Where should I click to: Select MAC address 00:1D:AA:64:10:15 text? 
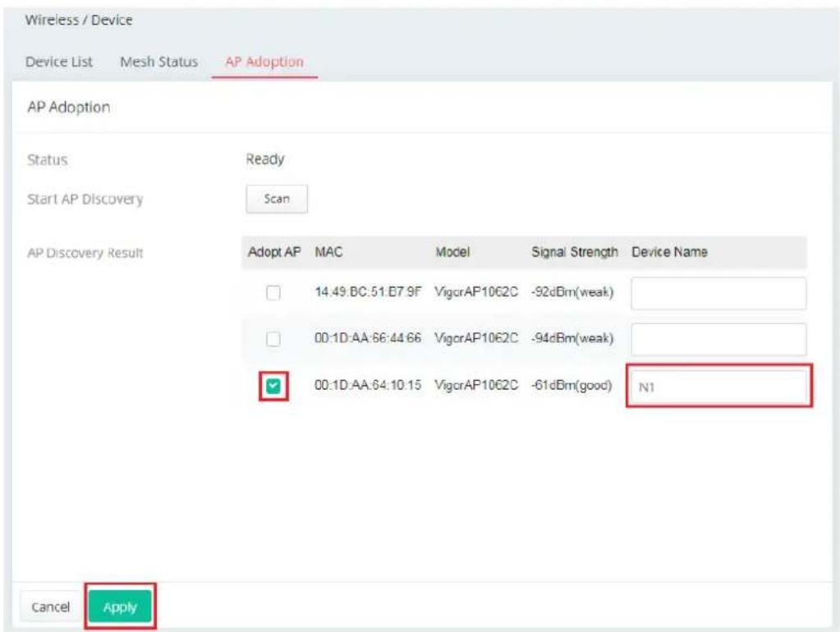(x=368, y=385)
